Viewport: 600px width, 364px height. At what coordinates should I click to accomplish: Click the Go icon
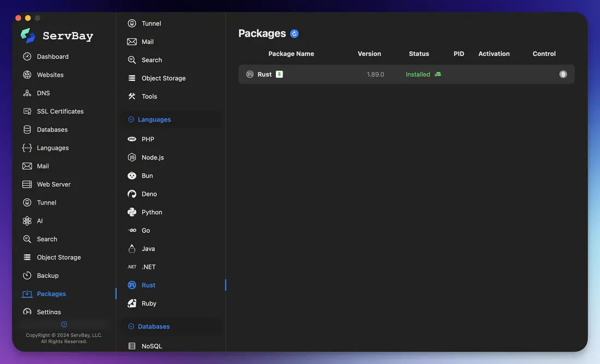pos(132,230)
